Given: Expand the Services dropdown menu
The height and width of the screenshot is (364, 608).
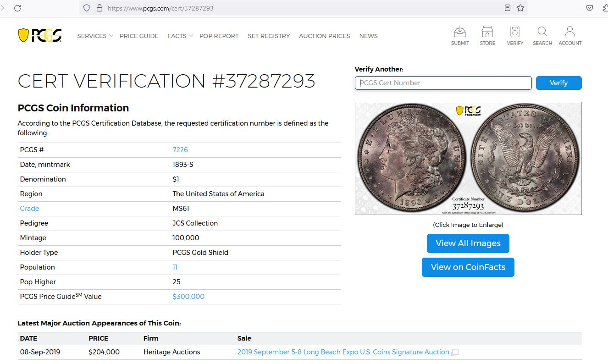Looking at the screenshot, I should [x=95, y=36].
